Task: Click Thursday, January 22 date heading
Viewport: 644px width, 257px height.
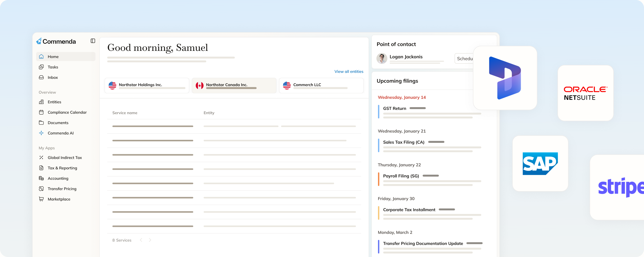Action: [399, 165]
